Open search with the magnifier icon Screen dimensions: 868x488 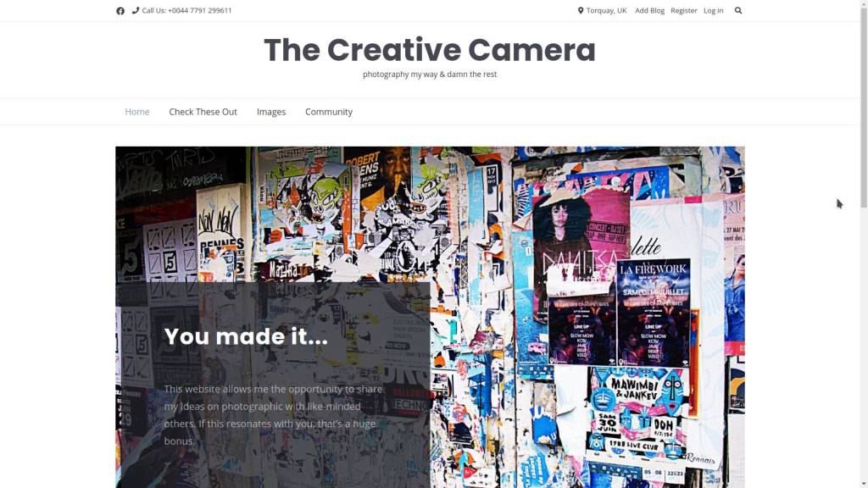click(x=738, y=10)
